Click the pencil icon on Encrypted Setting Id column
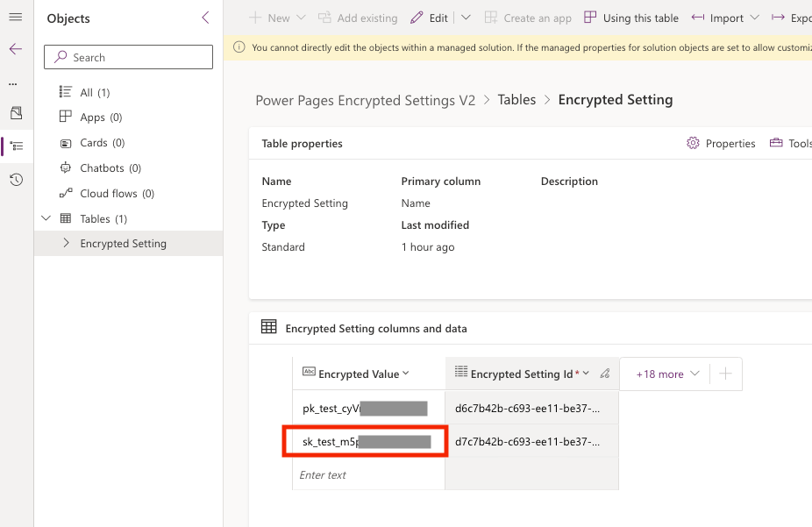 pos(604,374)
